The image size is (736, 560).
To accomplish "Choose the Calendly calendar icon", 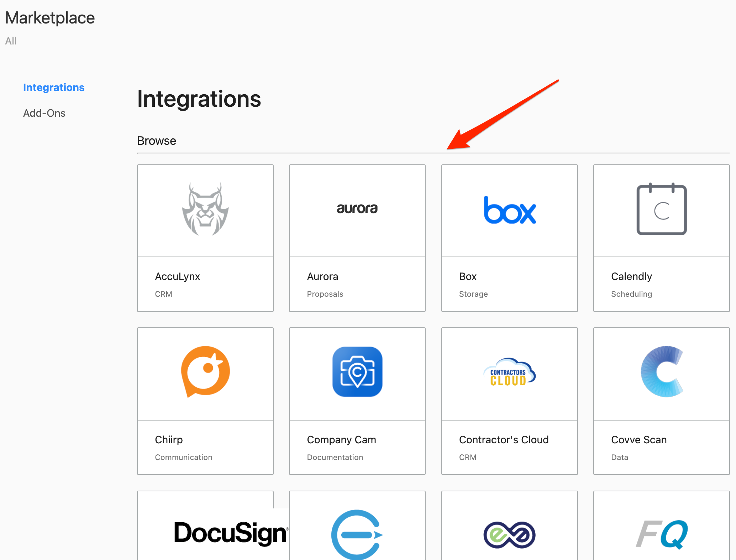I will (x=662, y=209).
